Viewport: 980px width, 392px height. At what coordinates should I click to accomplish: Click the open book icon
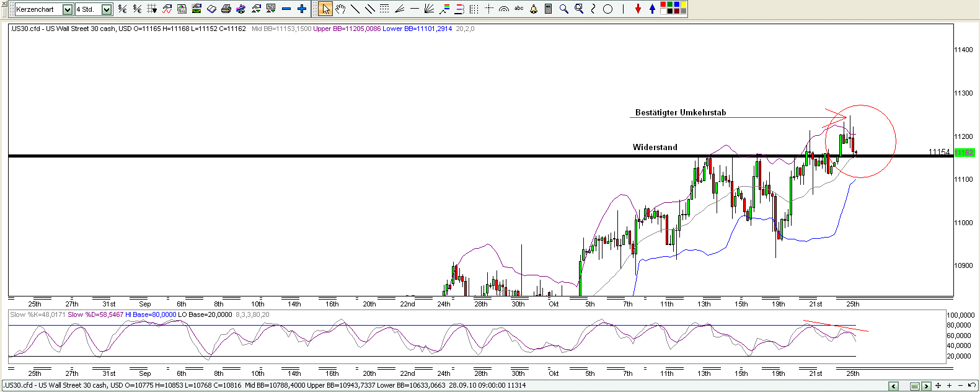tap(211, 9)
